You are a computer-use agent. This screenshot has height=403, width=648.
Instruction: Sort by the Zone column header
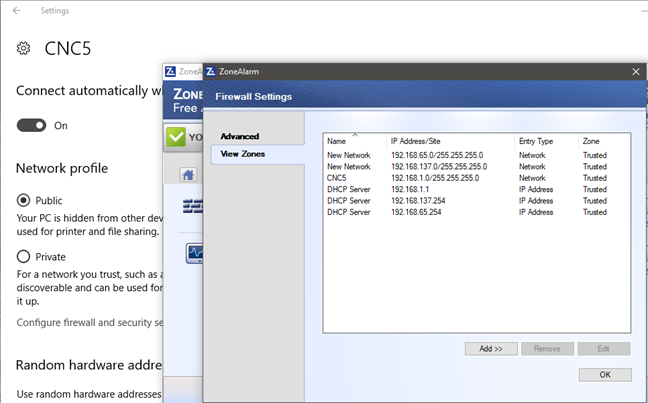click(x=604, y=141)
